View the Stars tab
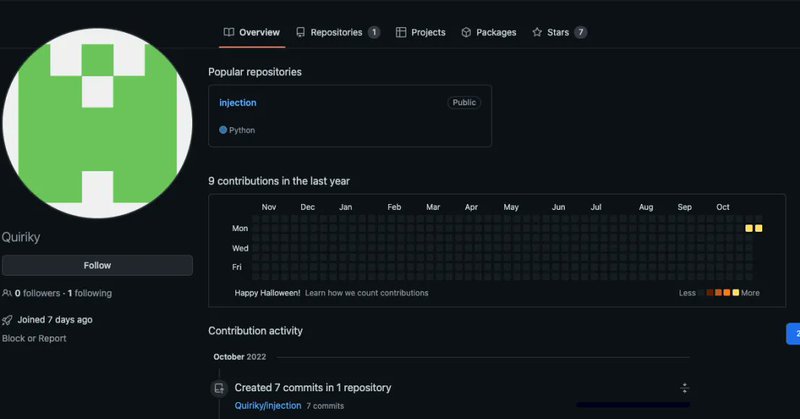Viewport: 800px width, 419px height. coord(559,32)
